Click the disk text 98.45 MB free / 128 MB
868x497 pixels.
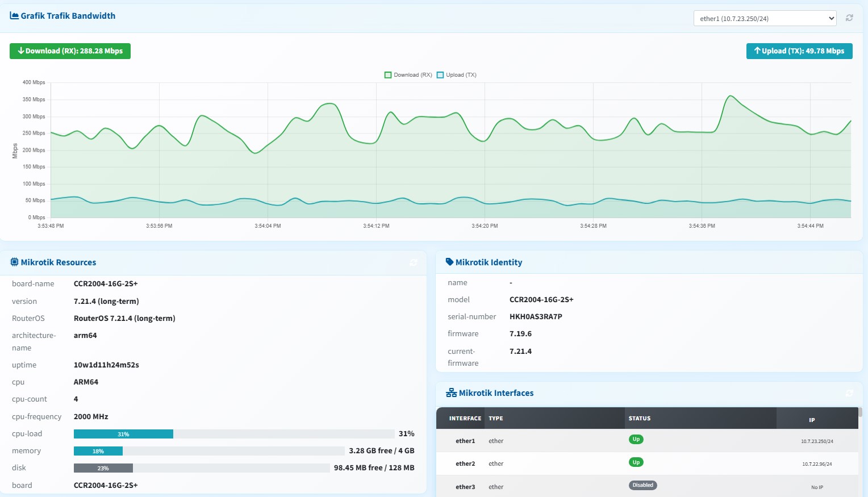pyautogui.click(x=374, y=468)
